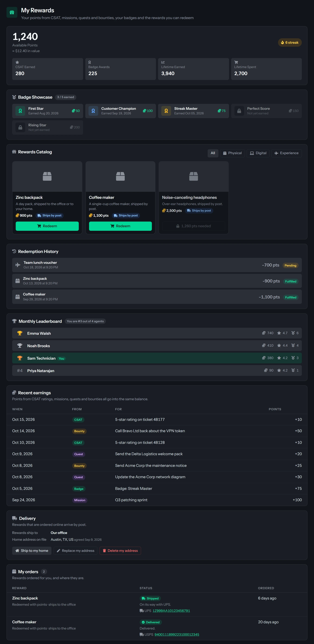Choose Ship to my home
Image resolution: width=314 pixels, height=644 pixels.
tap(32, 550)
